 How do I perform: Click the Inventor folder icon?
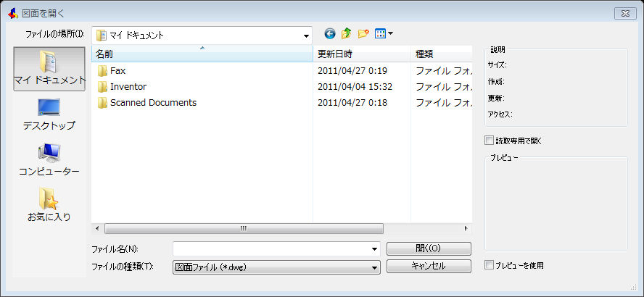point(102,87)
